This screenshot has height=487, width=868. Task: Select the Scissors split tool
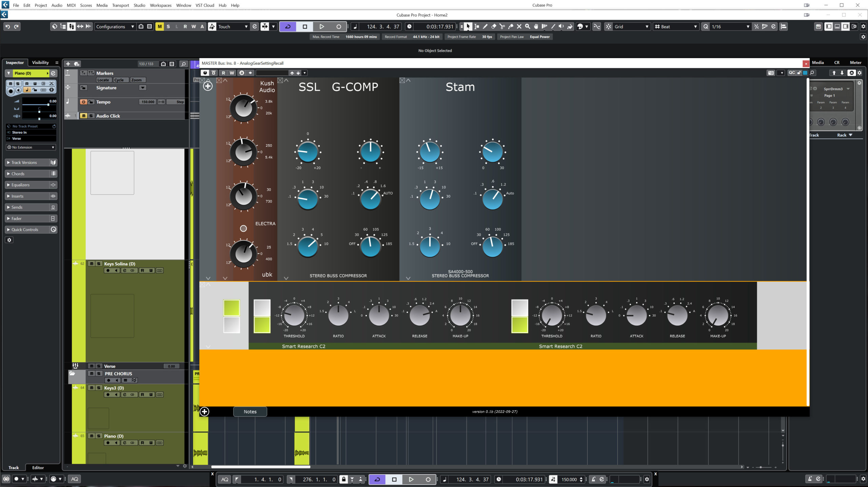502,26
